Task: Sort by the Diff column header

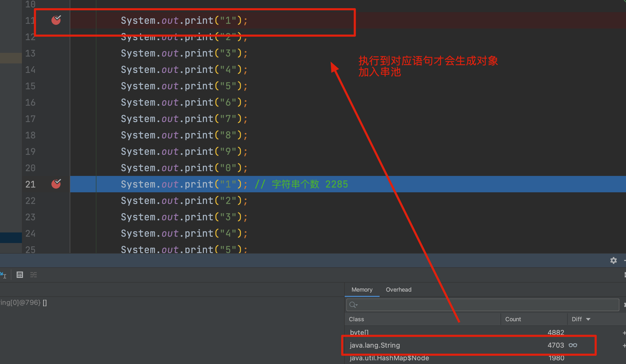Action: pyautogui.click(x=581, y=319)
